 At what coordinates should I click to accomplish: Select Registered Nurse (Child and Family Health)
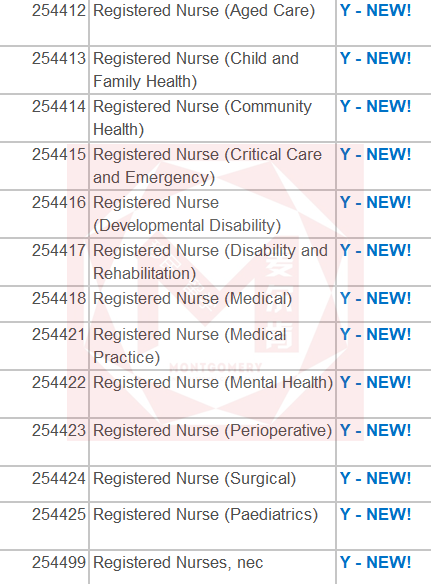coord(196,70)
